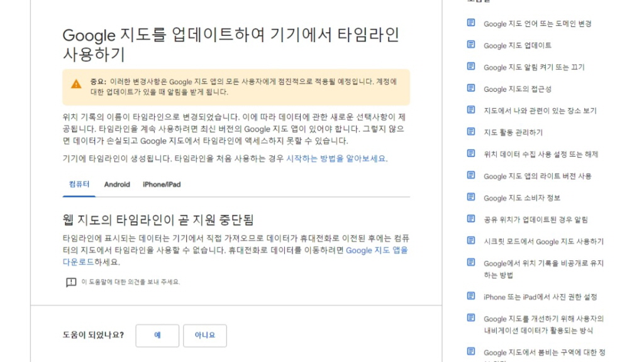Click document icon beside 사진 권한 설정
644x362 pixels.
pos(471,295)
